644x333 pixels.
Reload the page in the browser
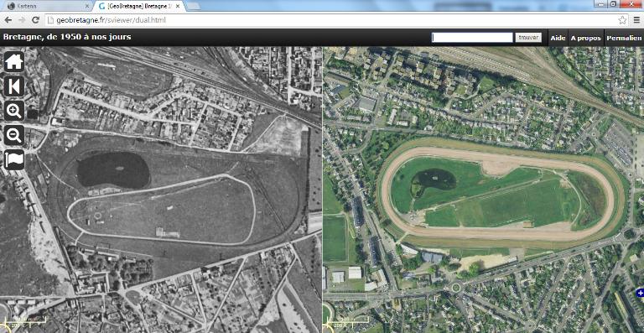click(35, 19)
